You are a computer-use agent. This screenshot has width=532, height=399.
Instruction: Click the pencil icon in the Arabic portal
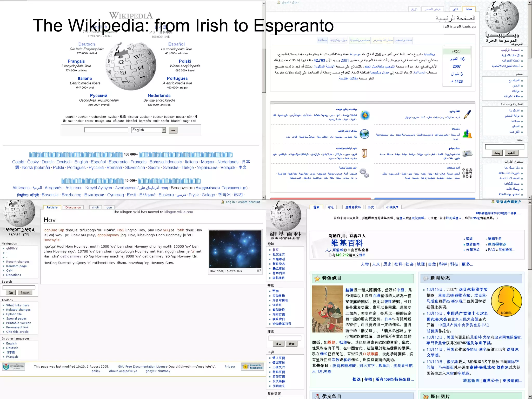(x=467, y=115)
